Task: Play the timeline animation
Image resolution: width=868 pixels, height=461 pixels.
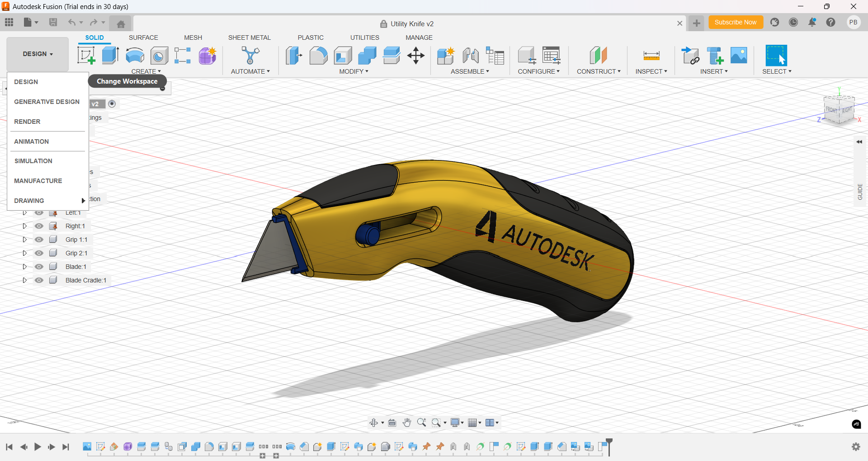Action: (38, 447)
